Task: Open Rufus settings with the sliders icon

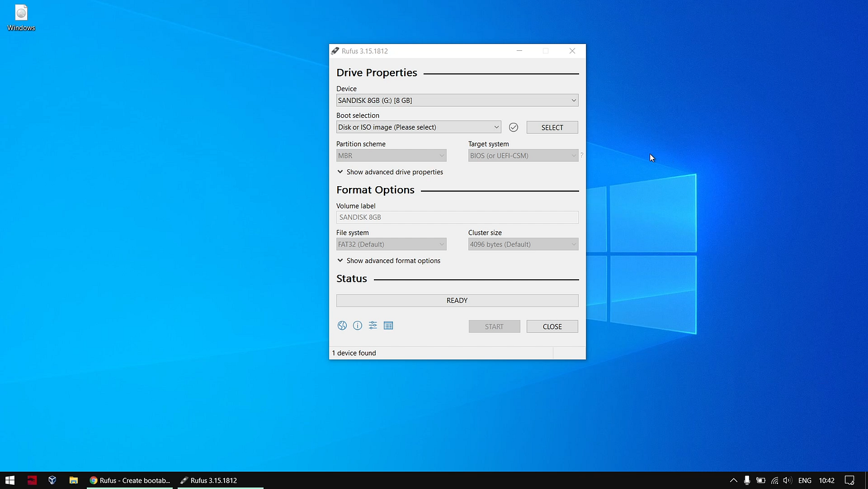Action: coord(373,325)
